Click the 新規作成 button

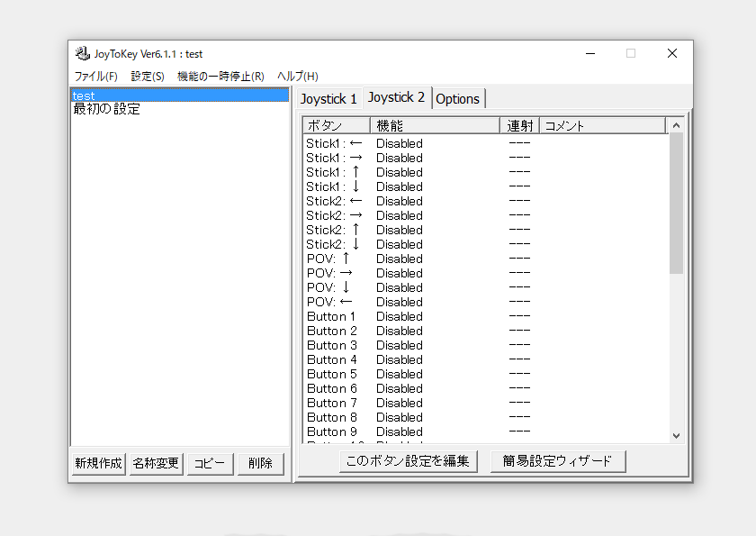tap(97, 462)
